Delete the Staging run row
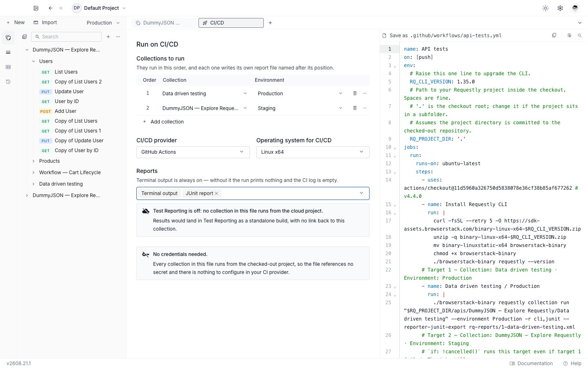Viewport: 588px width, 368px height. click(x=355, y=108)
